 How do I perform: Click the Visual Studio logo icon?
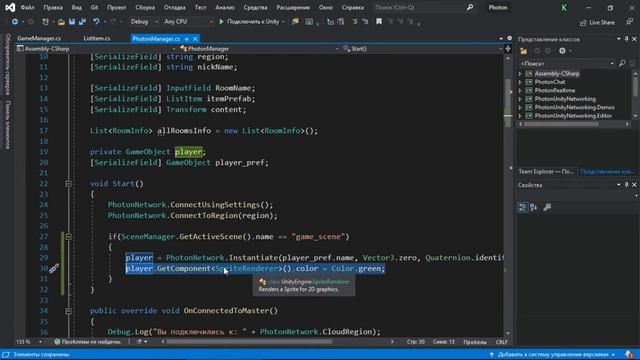(x=10, y=7)
